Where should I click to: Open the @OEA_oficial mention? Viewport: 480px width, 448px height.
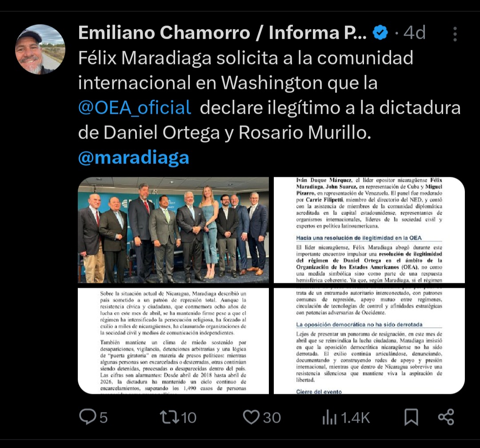coord(135,107)
